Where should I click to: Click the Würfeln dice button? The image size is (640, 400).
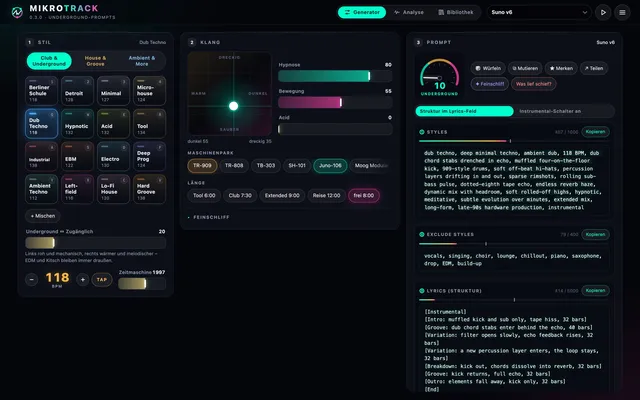point(488,68)
